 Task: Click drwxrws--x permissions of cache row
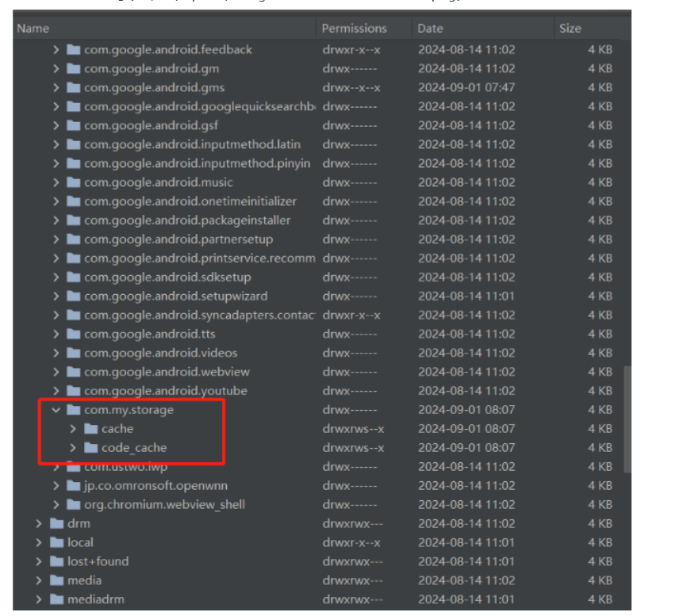coord(353,429)
